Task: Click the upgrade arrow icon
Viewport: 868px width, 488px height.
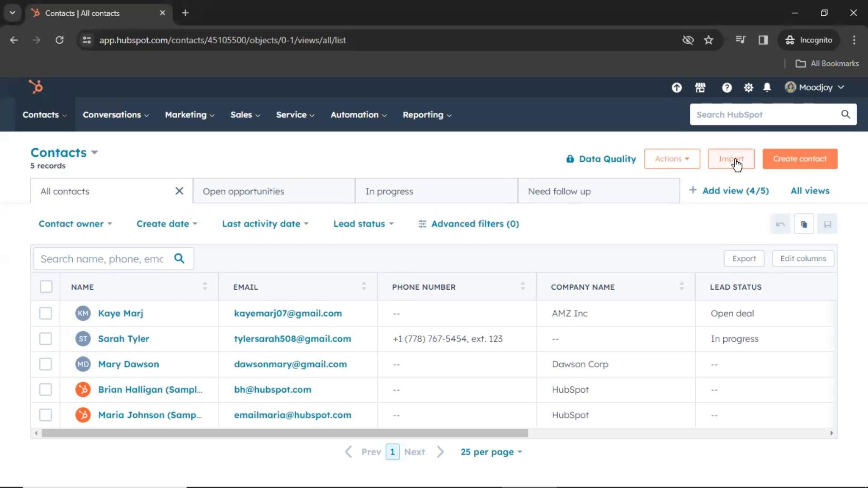Action: [677, 88]
